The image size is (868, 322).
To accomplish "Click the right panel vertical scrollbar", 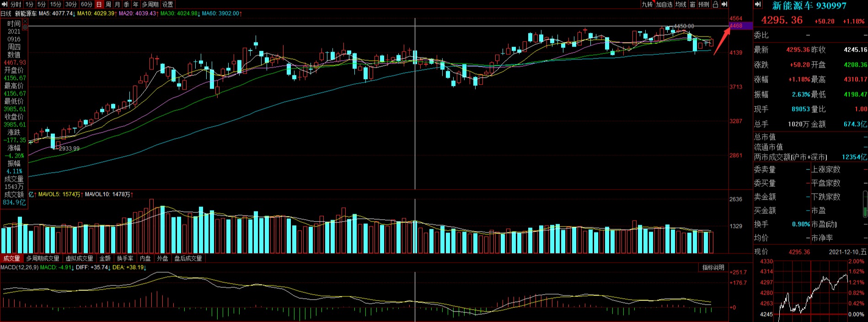I will click(x=865, y=203).
